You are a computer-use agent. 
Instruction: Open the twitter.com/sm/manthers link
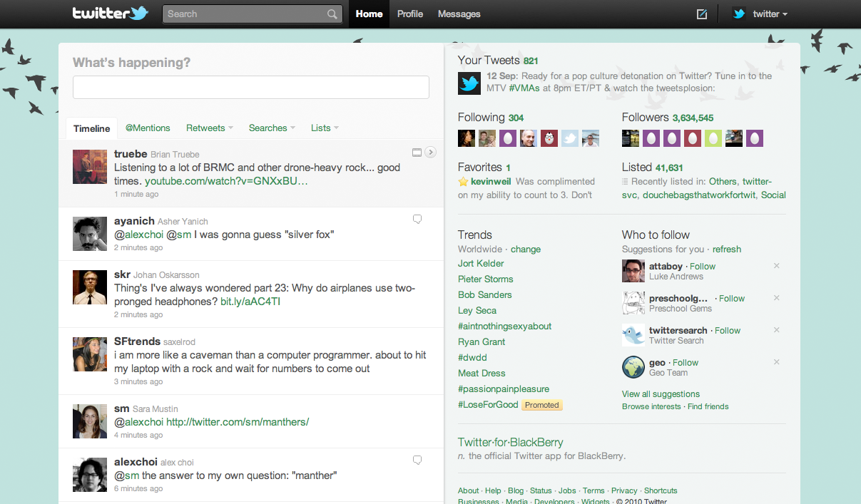tap(238, 422)
